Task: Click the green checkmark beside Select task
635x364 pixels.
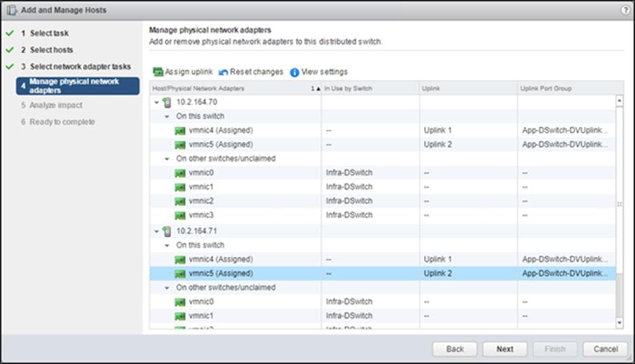Action: [x=10, y=33]
